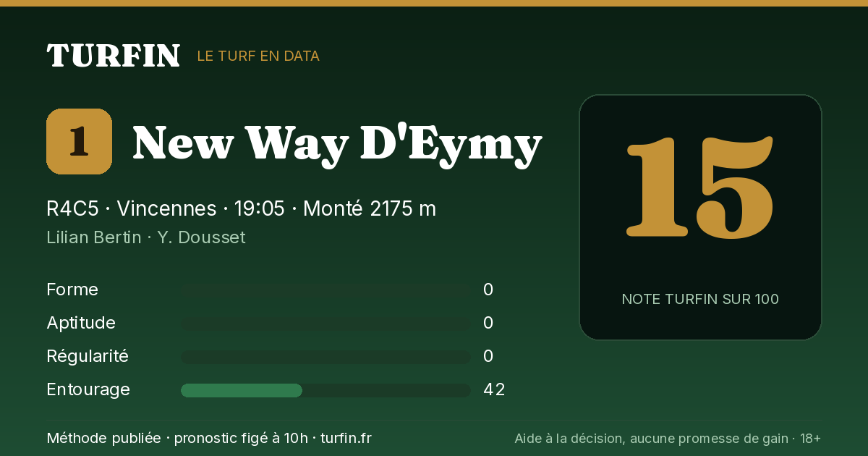
Task: Click the TURFIN logo
Action: click(x=114, y=56)
